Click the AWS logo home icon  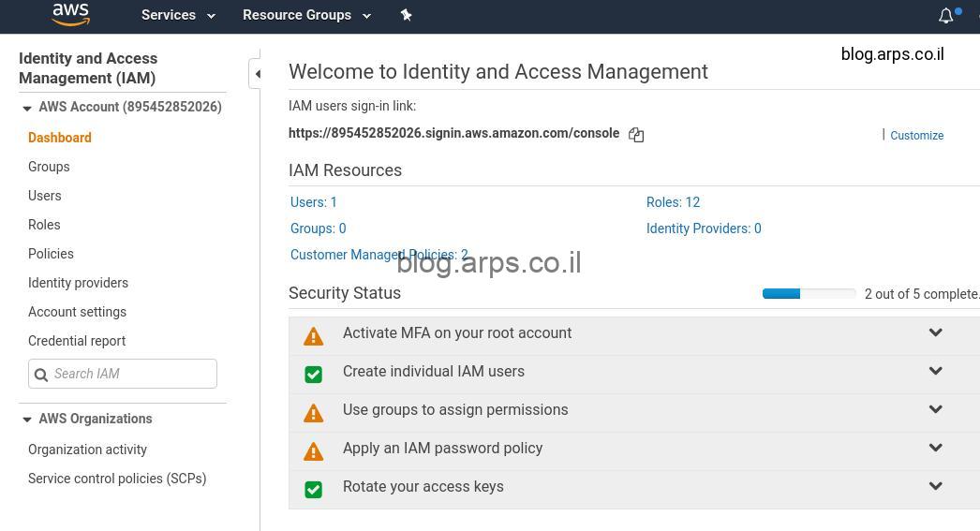click(70, 15)
